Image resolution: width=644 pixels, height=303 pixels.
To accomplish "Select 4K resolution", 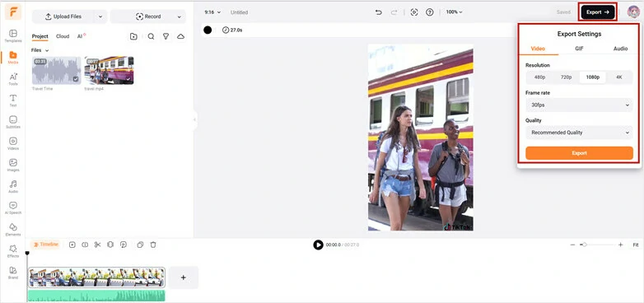I will pos(619,77).
